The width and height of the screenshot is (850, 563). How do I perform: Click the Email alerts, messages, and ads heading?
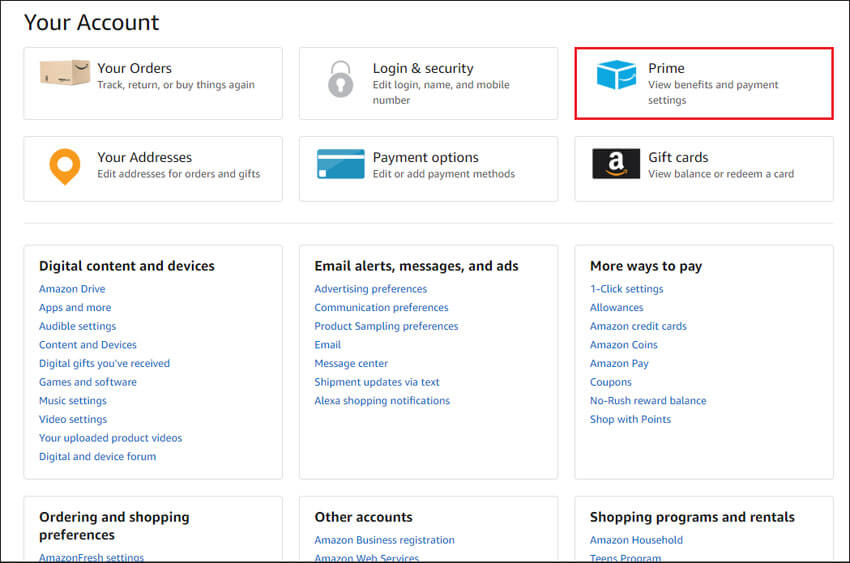coord(416,266)
